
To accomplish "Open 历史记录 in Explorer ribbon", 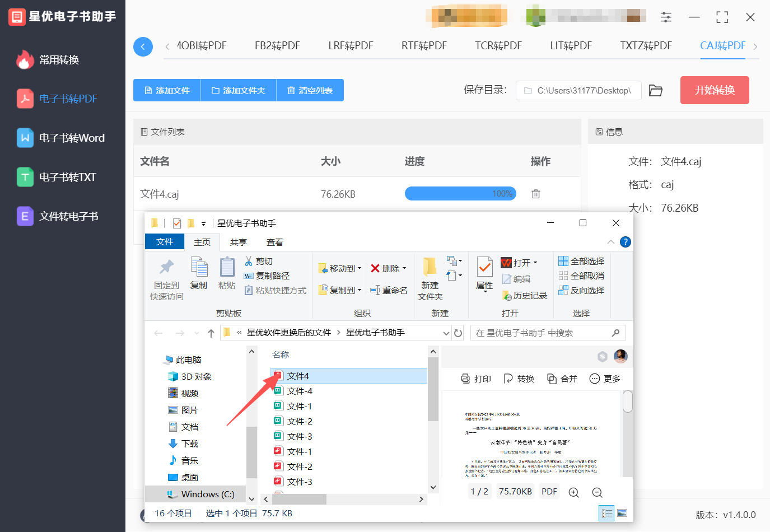I will [525, 295].
